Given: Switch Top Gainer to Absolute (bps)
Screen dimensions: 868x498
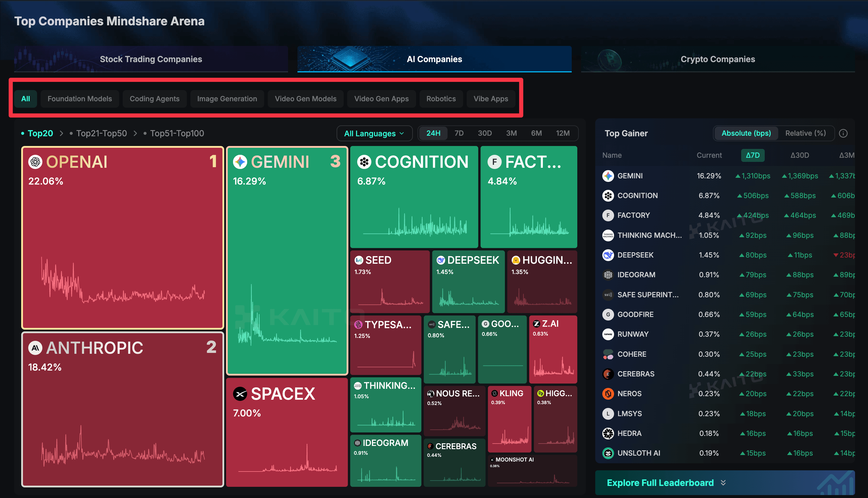Looking at the screenshot, I should click(746, 133).
